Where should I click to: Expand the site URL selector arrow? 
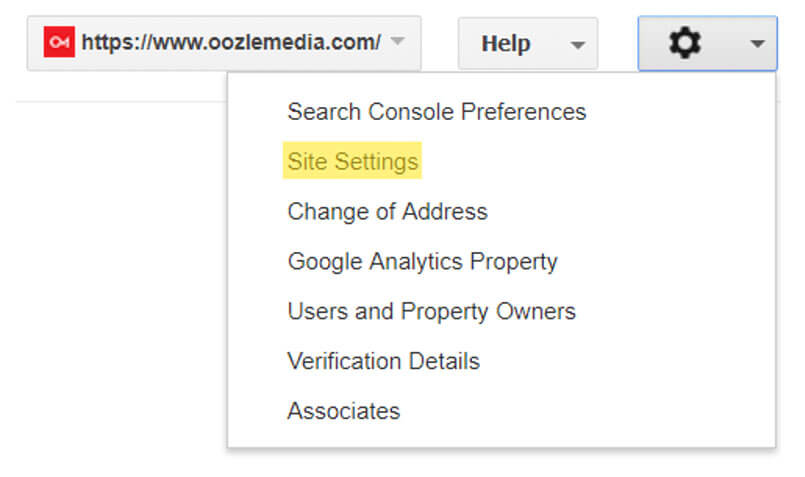click(x=397, y=40)
